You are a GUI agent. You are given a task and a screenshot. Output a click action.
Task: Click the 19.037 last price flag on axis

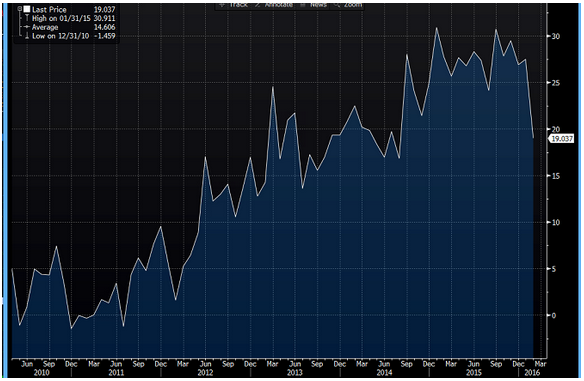pyautogui.click(x=562, y=139)
